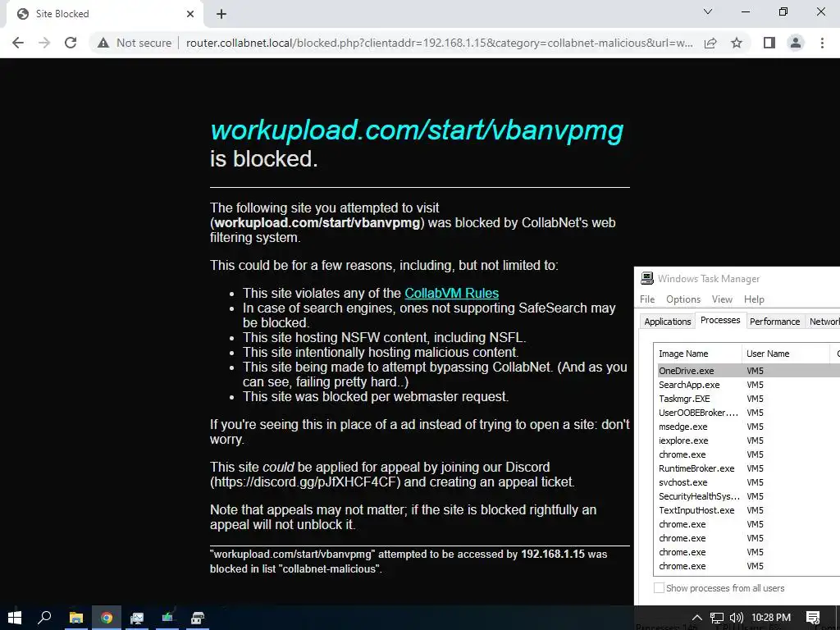The image size is (840, 630).
Task: Reload the blocked page
Action: coord(71,43)
